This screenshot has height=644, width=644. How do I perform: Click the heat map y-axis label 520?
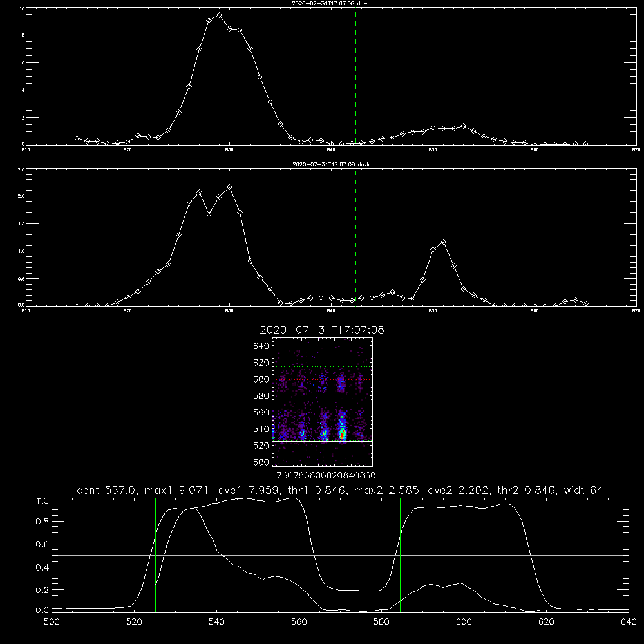(261, 446)
